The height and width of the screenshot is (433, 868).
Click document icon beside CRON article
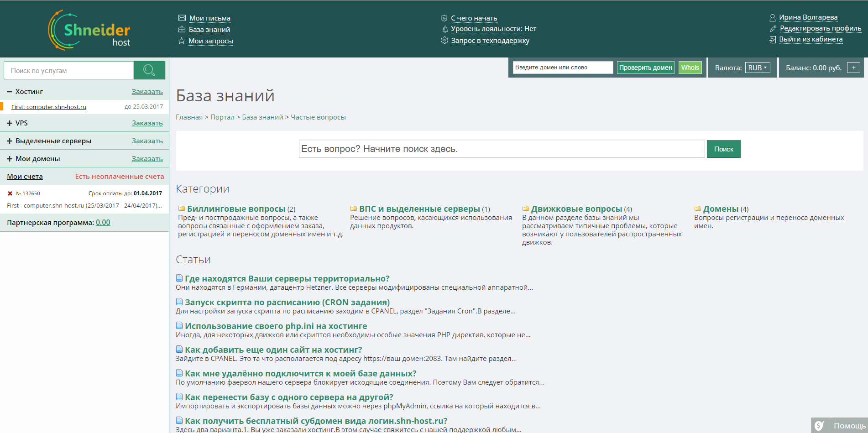179,302
